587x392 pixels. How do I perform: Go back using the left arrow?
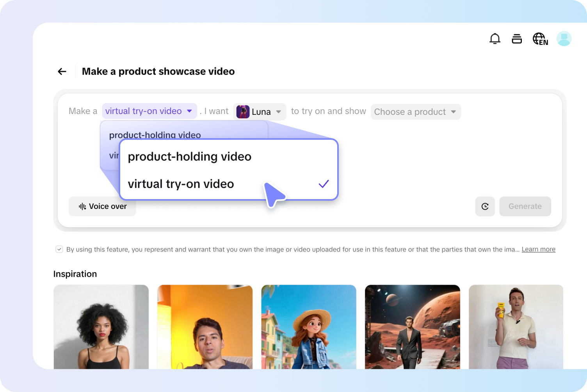[x=62, y=71]
